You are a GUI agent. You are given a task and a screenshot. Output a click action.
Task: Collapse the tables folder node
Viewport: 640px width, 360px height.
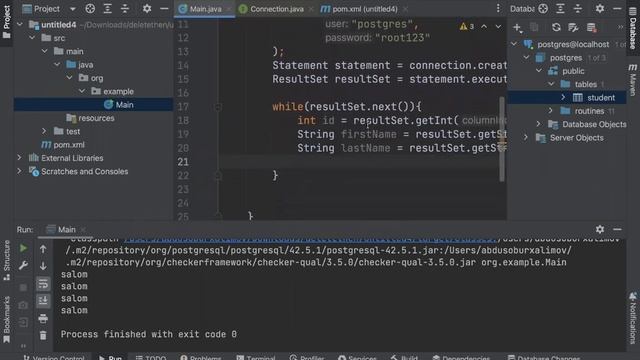click(551, 84)
